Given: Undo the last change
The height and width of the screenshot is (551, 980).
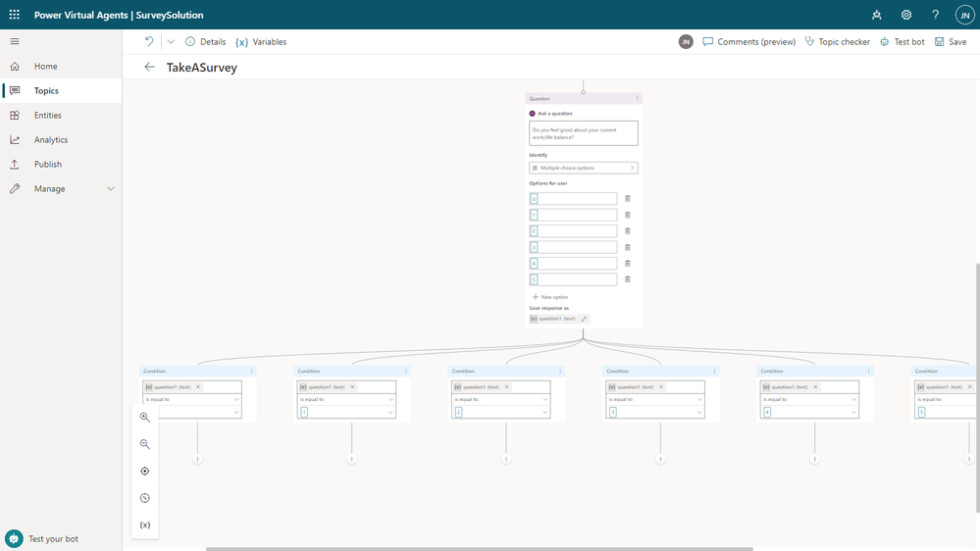Looking at the screenshot, I should pos(149,41).
